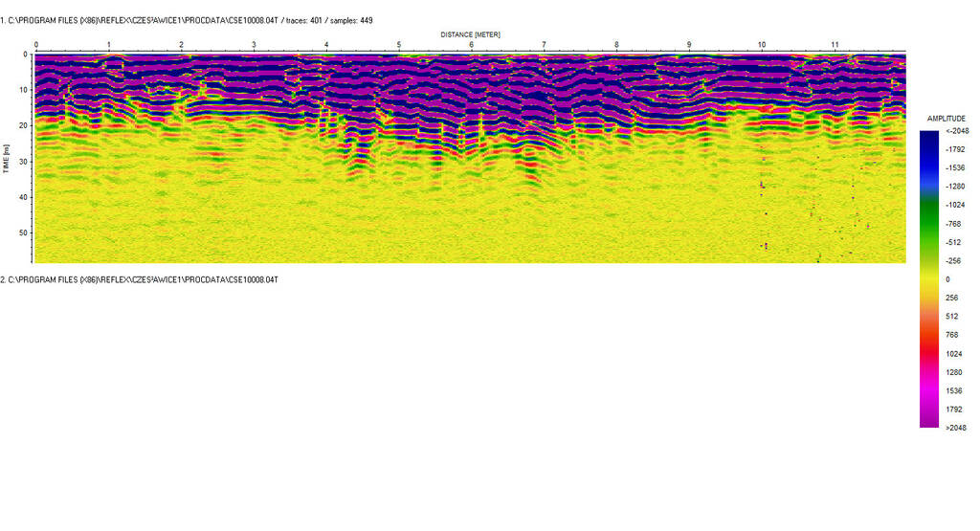Click the DISTANCE [METER] axis label

(470, 33)
